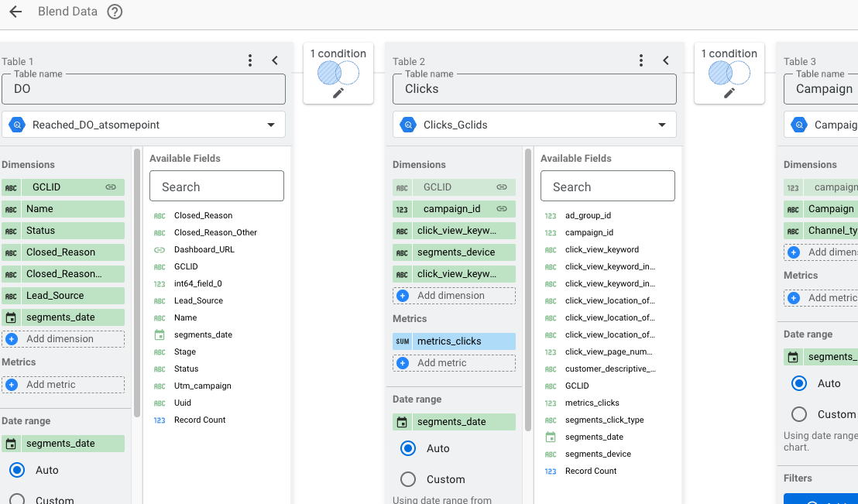
Task: Click Table 1 name field containing DO
Action: [143, 89]
